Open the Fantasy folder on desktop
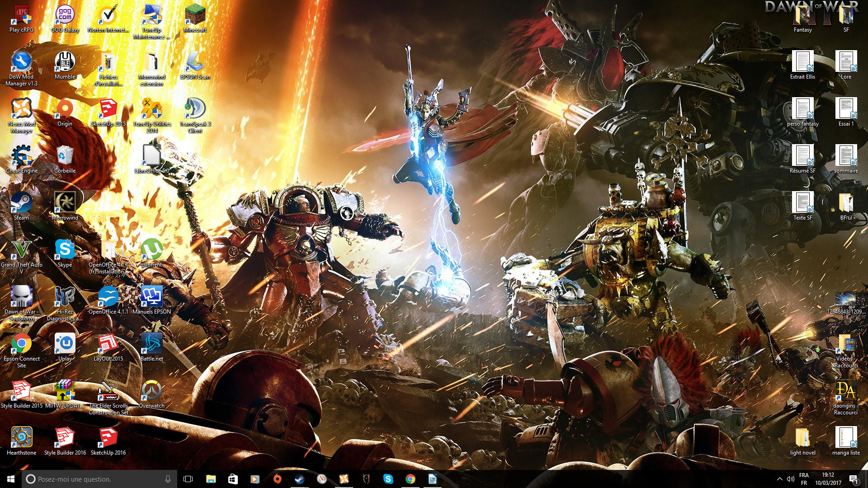This screenshot has height=488, width=868. point(802,19)
